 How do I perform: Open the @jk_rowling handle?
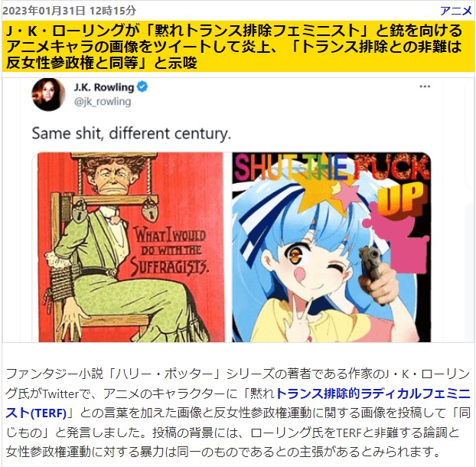(x=103, y=101)
